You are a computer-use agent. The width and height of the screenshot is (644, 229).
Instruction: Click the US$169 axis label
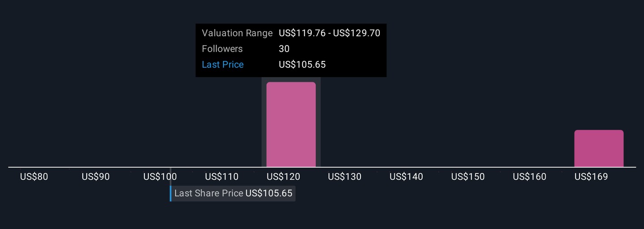point(591,177)
